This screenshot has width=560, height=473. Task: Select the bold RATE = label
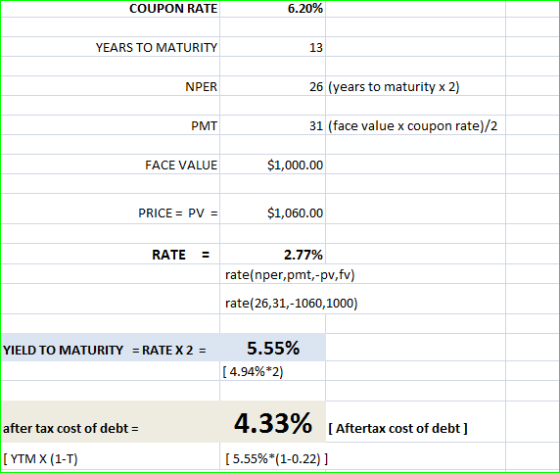pos(181,255)
